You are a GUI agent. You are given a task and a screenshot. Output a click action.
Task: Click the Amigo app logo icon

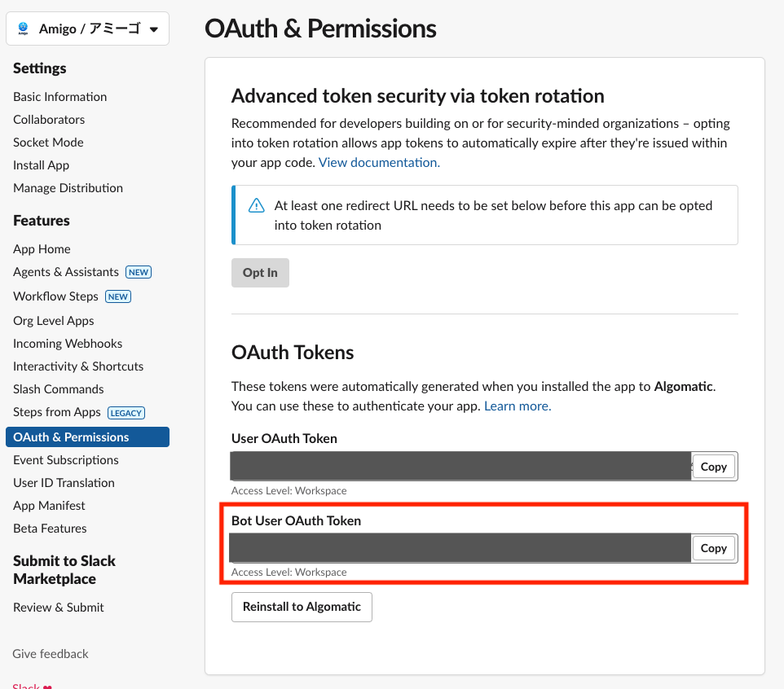(x=23, y=29)
